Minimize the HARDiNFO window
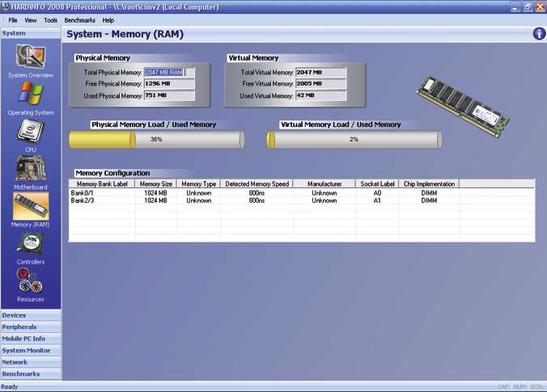 pyautogui.click(x=515, y=7)
